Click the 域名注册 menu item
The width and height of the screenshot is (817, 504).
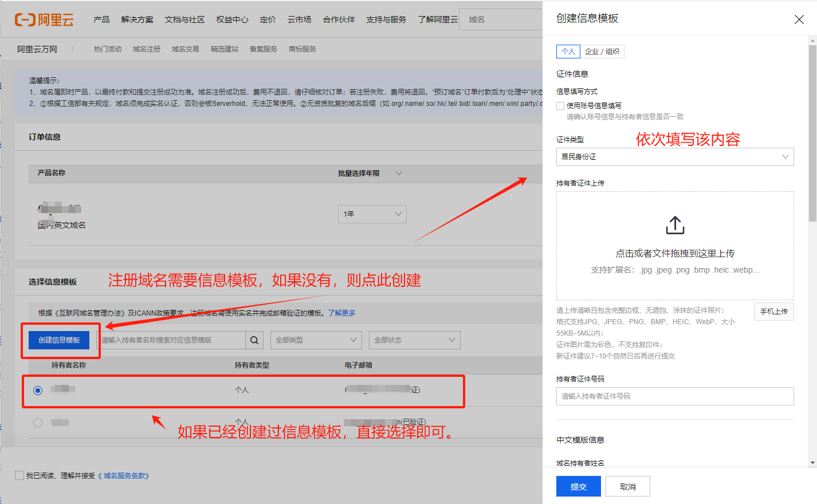146,49
